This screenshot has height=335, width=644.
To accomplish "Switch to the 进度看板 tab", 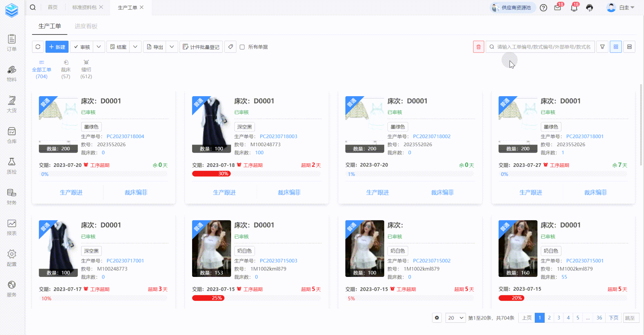I will tap(86, 26).
